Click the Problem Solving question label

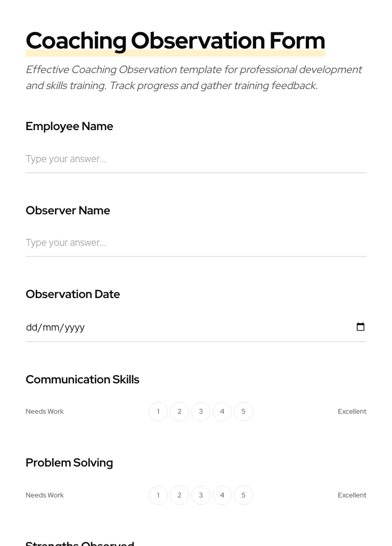click(69, 463)
